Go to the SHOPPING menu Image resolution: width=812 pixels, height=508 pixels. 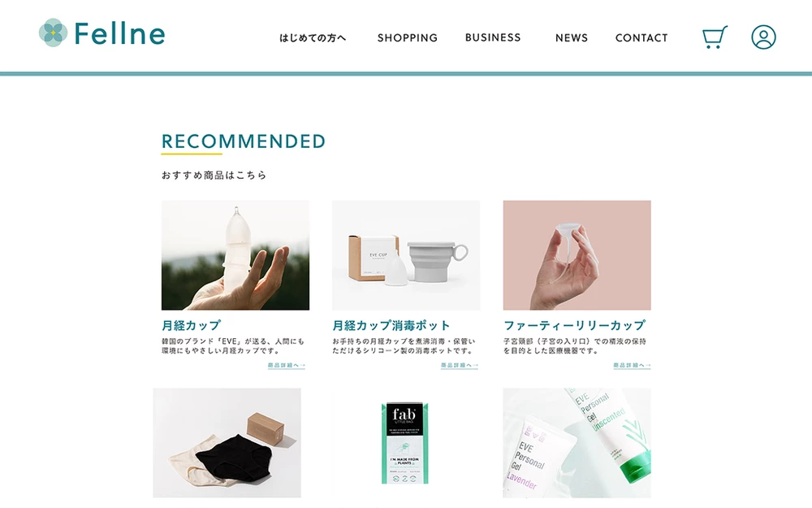point(408,38)
